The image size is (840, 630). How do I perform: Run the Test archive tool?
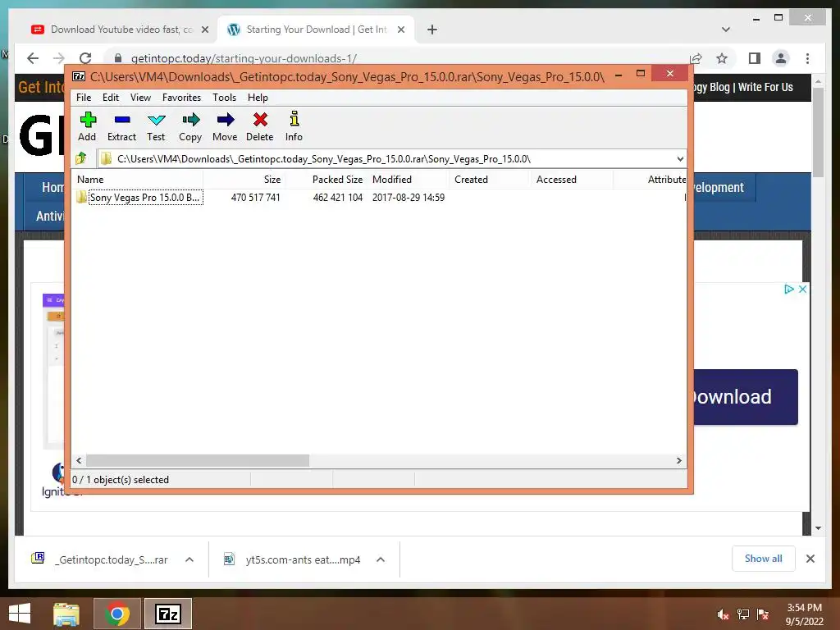pyautogui.click(x=156, y=126)
